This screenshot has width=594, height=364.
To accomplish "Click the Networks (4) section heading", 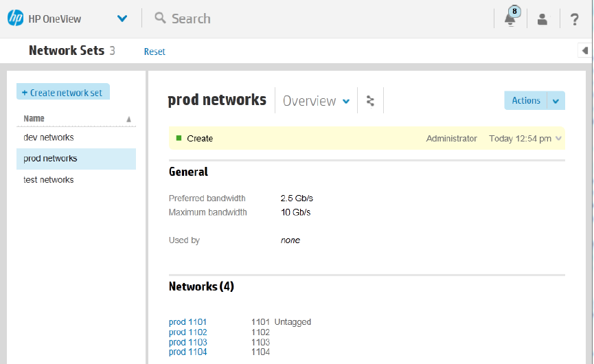I will pyautogui.click(x=201, y=286).
